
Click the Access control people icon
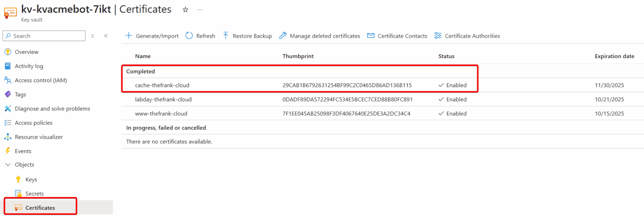coord(8,80)
